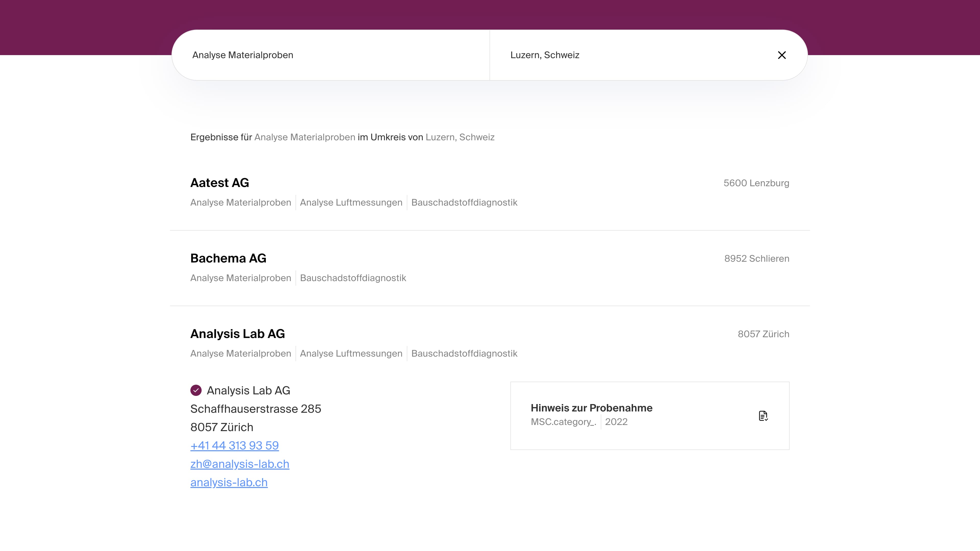This screenshot has width=980, height=551.
Task: Select the 5600 Lenzburg location text
Action: click(x=756, y=183)
